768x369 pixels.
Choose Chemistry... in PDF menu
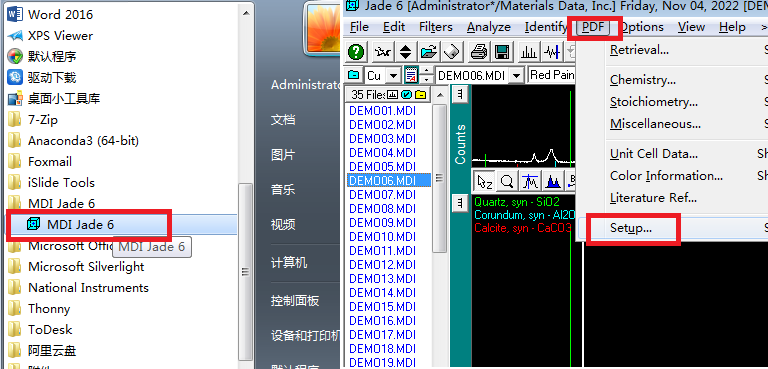643,80
